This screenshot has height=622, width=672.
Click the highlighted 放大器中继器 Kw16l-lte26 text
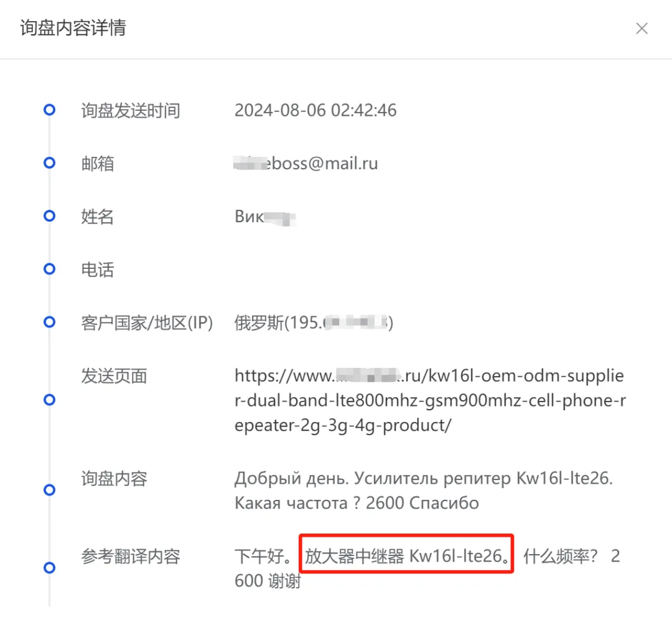tap(407, 557)
